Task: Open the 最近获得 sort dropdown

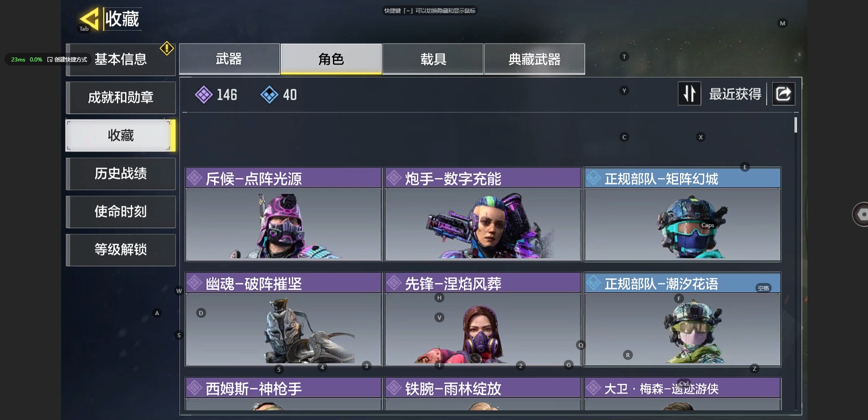Action: pos(735,94)
